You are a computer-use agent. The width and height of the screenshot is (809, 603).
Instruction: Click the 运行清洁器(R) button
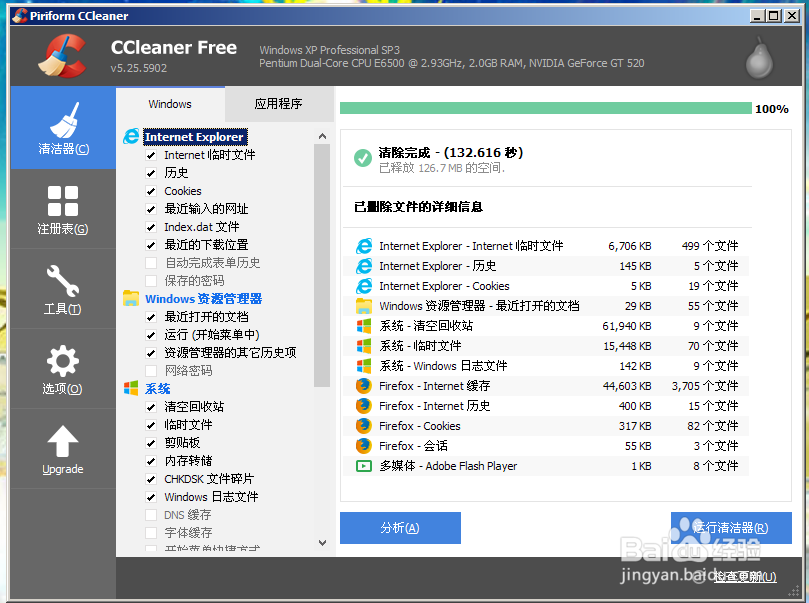731,528
